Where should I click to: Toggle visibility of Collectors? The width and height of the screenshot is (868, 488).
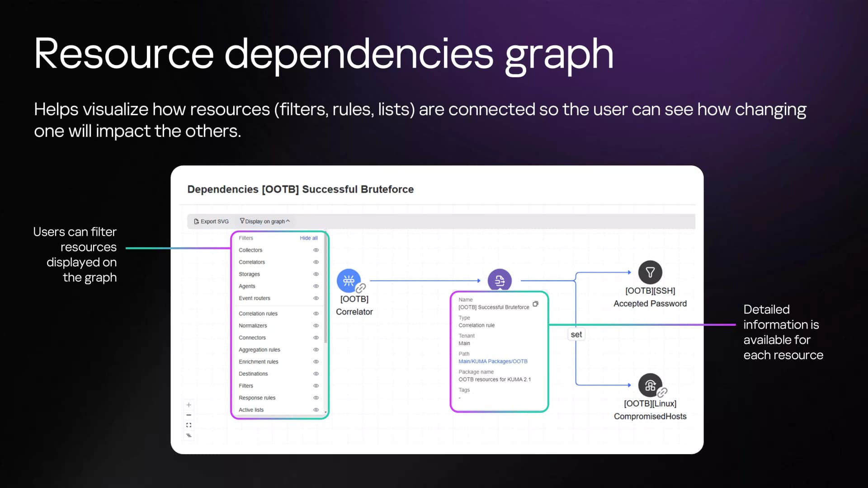(316, 250)
